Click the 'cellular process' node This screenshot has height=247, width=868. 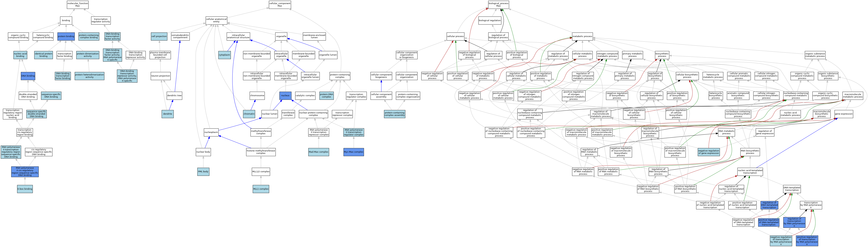(x=455, y=36)
